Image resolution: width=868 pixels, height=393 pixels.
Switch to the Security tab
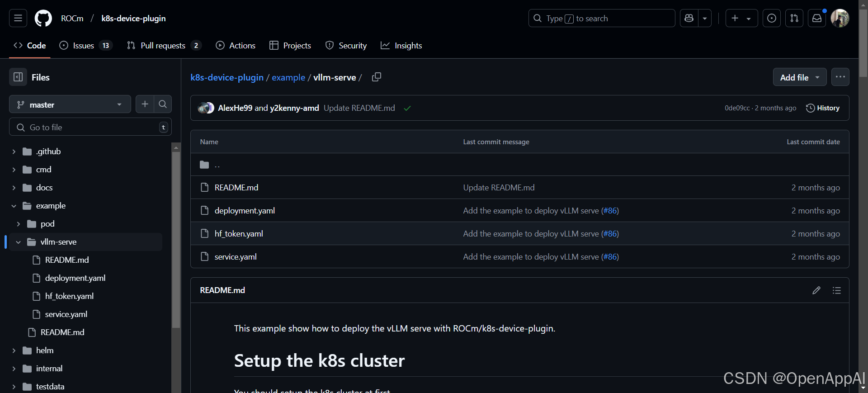346,45
